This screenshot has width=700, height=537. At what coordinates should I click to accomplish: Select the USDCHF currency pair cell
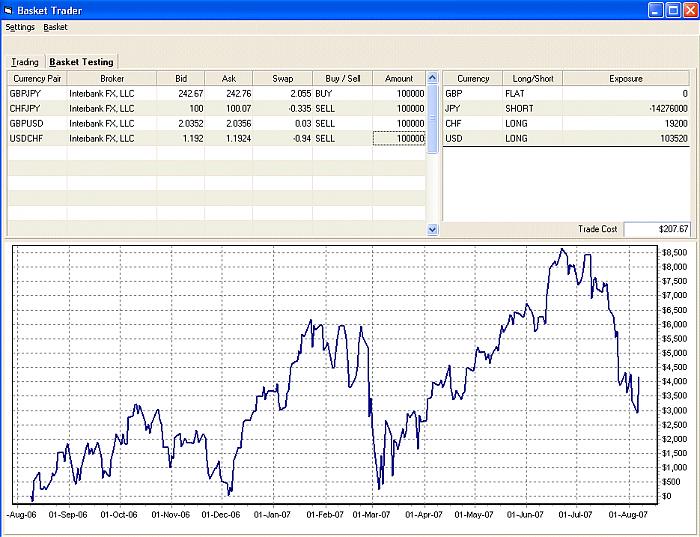pos(37,138)
